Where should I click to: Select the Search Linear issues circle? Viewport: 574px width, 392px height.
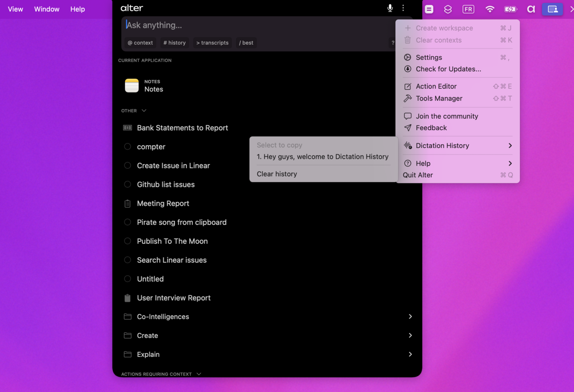128,260
